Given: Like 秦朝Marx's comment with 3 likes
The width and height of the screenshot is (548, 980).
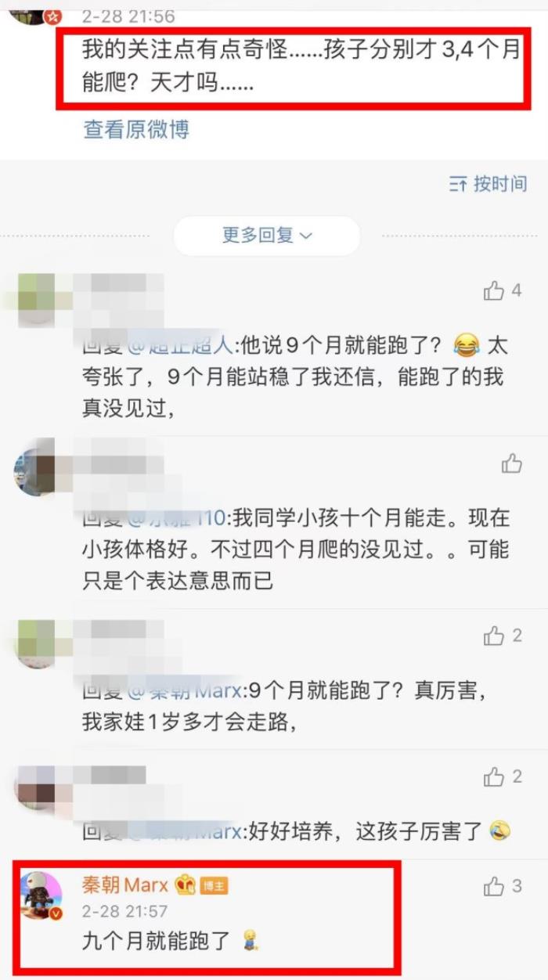Looking at the screenshot, I should point(493,886).
